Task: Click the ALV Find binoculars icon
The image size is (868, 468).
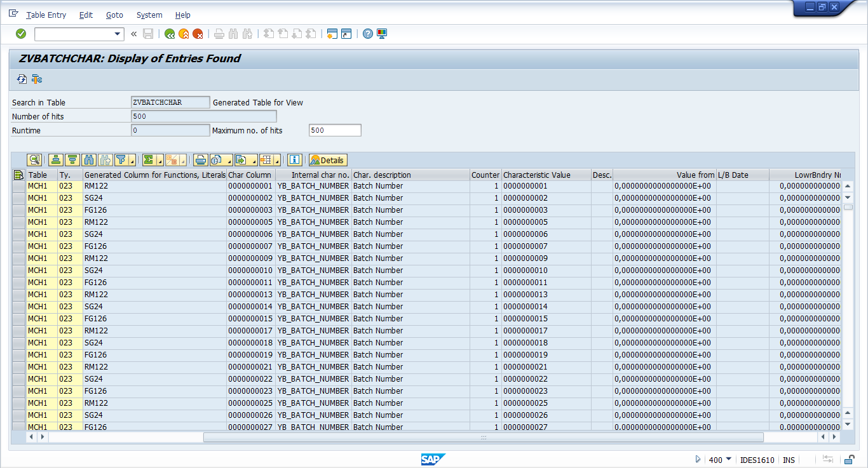Action: 90,160
